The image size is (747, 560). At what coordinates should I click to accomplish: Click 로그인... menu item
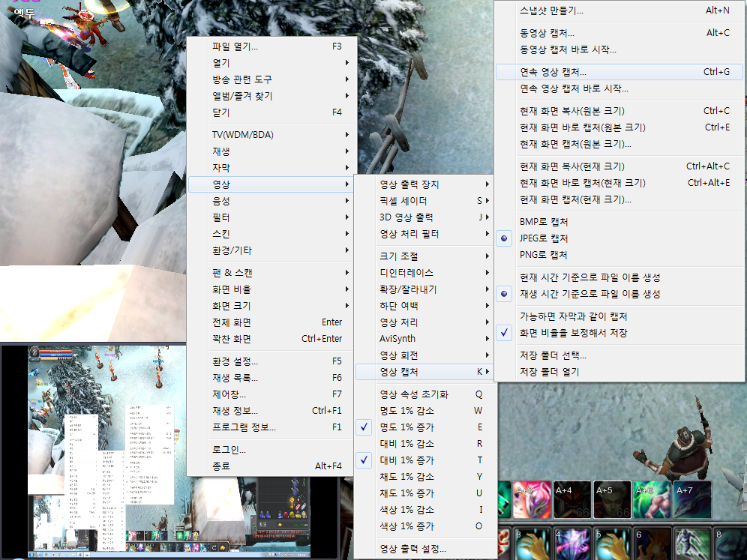(x=271, y=450)
